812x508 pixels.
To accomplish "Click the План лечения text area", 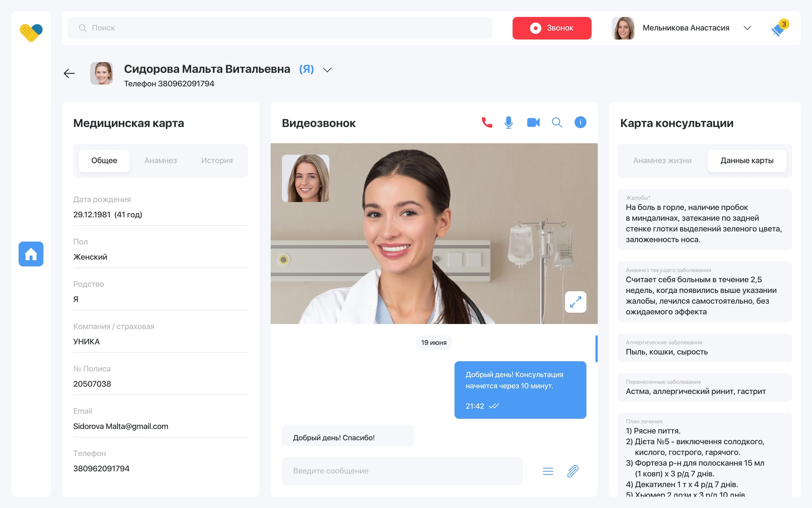I will pyautogui.click(x=705, y=455).
